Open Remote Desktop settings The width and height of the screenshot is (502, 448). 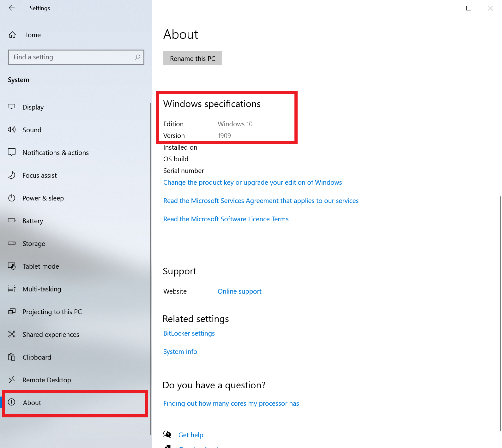click(x=75, y=380)
